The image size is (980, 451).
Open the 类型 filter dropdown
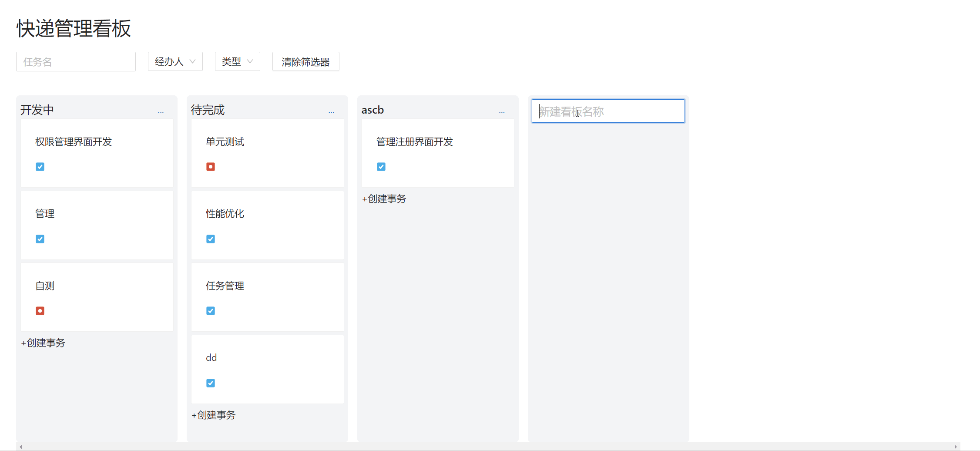tap(237, 61)
